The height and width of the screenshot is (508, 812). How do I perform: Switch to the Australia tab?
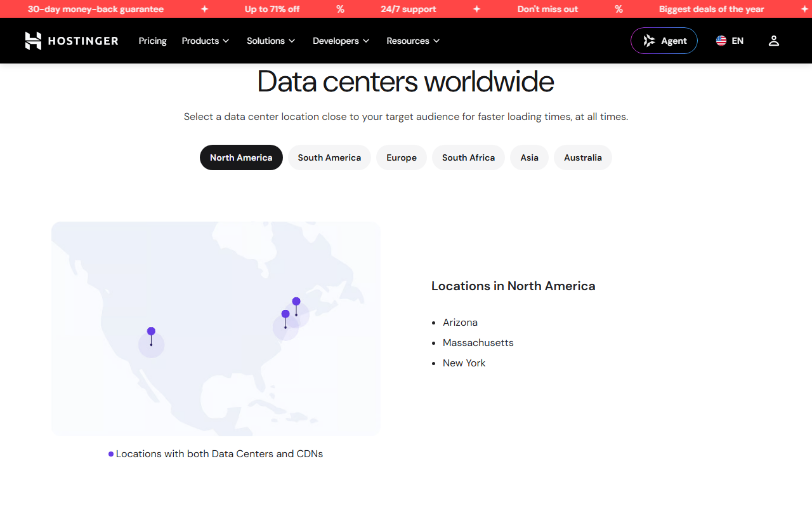tap(583, 157)
